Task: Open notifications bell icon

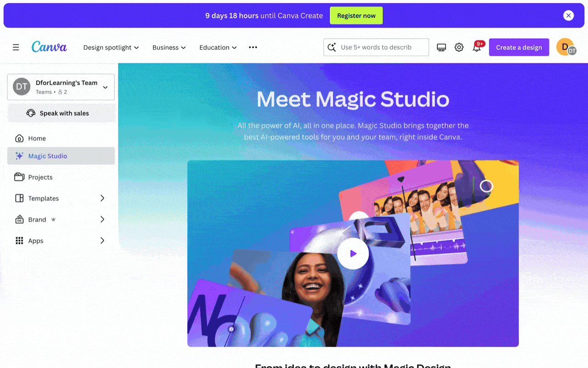Action: click(x=477, y=47)
